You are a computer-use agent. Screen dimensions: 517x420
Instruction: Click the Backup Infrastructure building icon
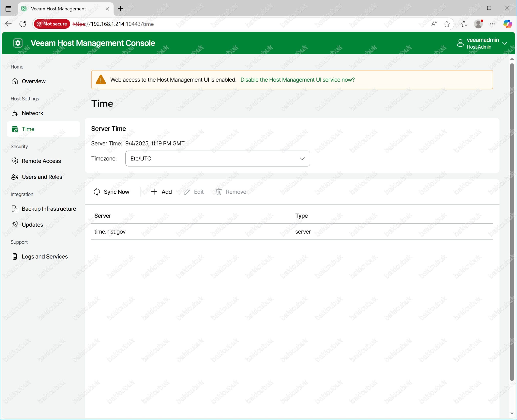(x=15, y=209)
